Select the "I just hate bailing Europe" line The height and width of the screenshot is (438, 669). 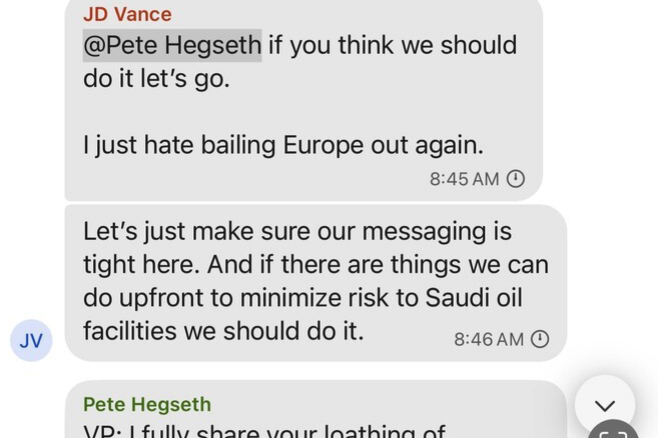(283, 145)
